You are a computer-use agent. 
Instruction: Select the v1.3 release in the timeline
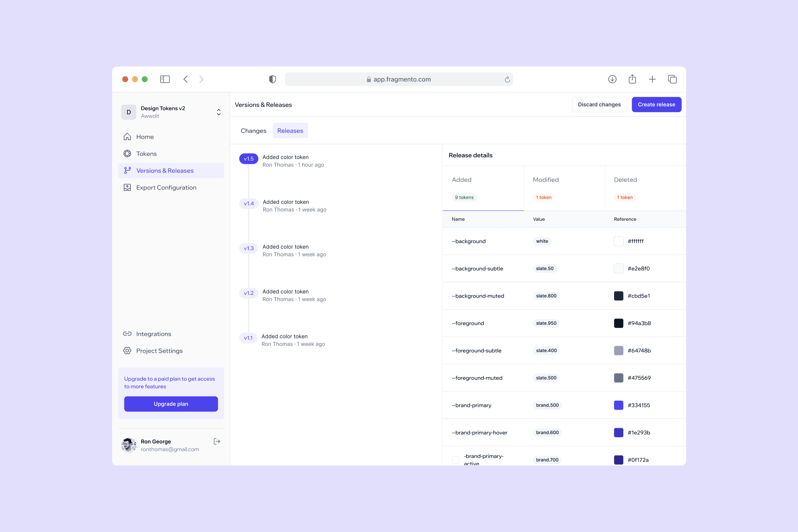tap(249, 248)
